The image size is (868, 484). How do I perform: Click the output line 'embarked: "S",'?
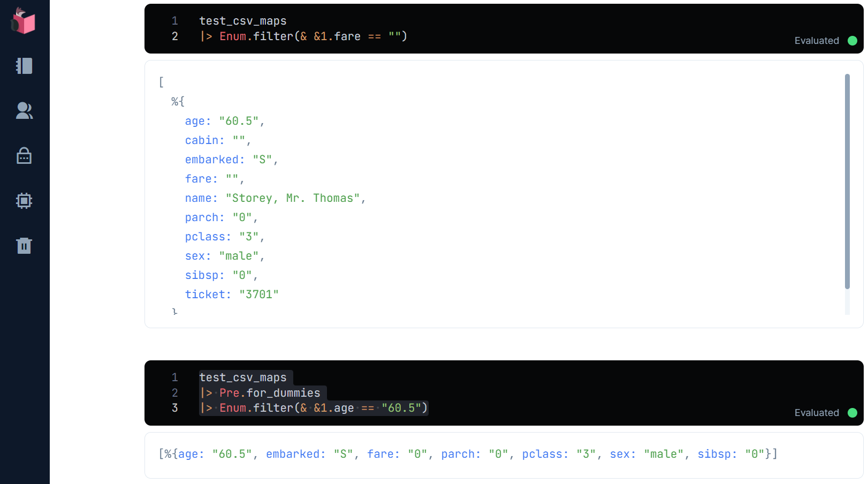point(232,160)
